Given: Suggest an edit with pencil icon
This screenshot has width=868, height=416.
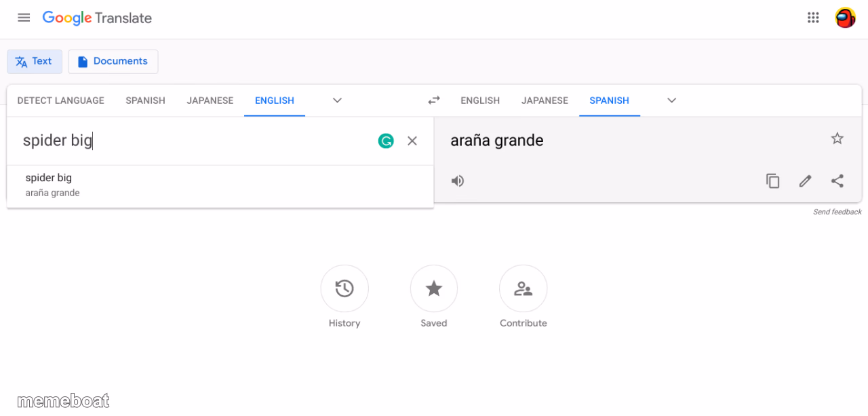Looking at the screenshot, I should pos(805,181).
